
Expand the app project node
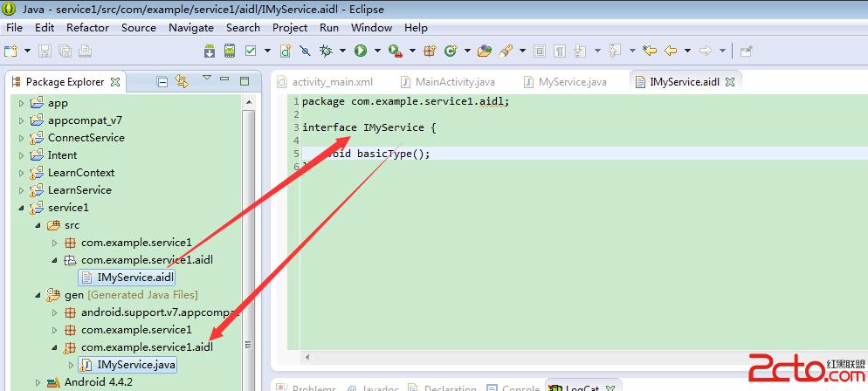pyautogui.click(x=21, y=103)
